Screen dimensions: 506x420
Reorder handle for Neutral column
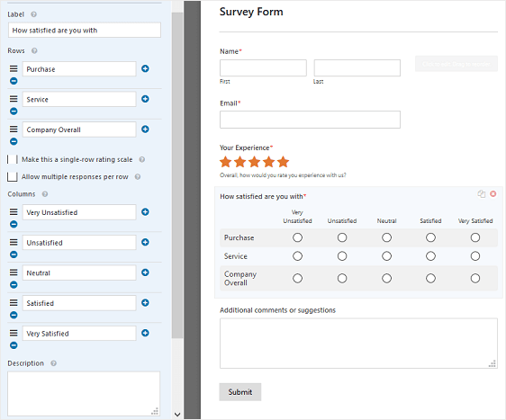click(14, 273)
